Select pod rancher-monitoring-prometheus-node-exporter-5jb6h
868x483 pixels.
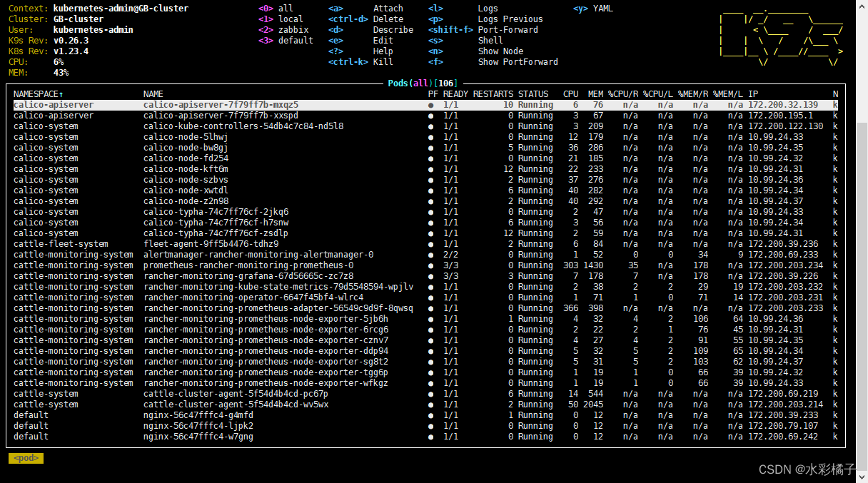425,319
